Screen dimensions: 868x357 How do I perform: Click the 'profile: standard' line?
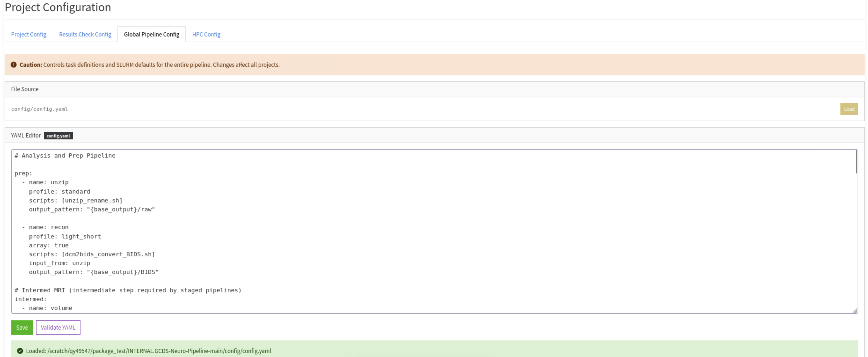pyautogui.click(x=59, y=191)
